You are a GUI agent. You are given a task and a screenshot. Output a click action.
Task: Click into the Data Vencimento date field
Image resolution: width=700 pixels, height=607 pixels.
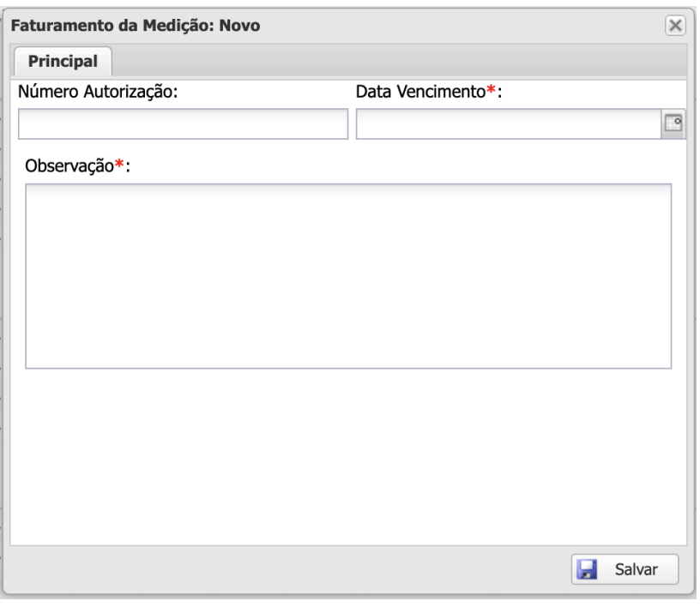pyautogui.click(x=507, y=124)
